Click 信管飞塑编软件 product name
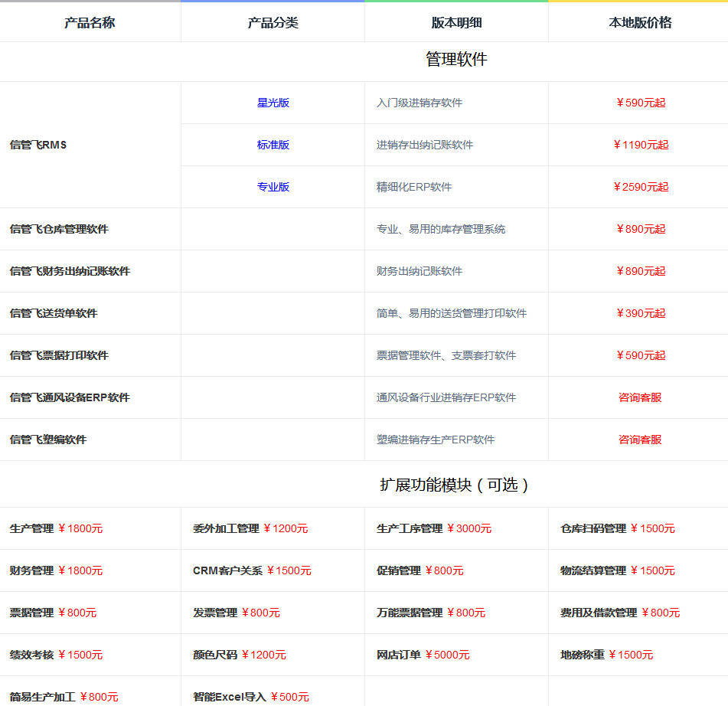 tap(48, 440)
